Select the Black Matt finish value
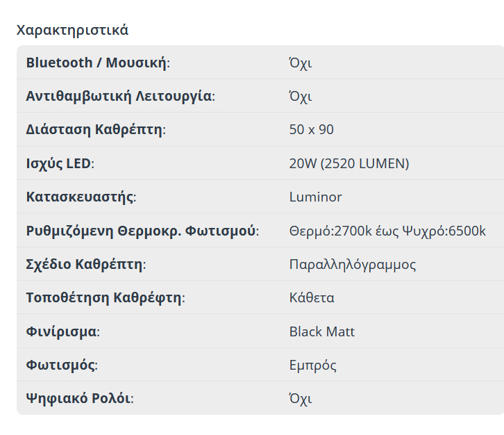The height and width of the screenshot is (435, 504). 322,331
